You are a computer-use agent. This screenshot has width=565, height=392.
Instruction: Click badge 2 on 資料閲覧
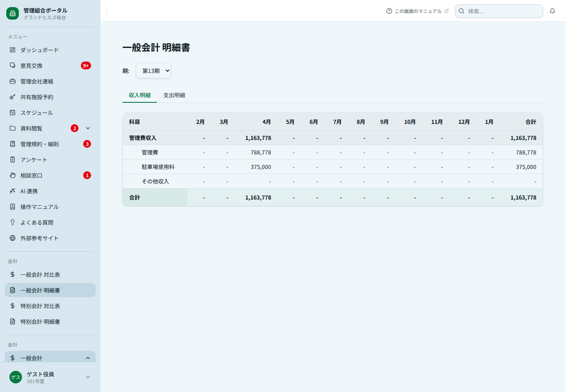(75, 128)
